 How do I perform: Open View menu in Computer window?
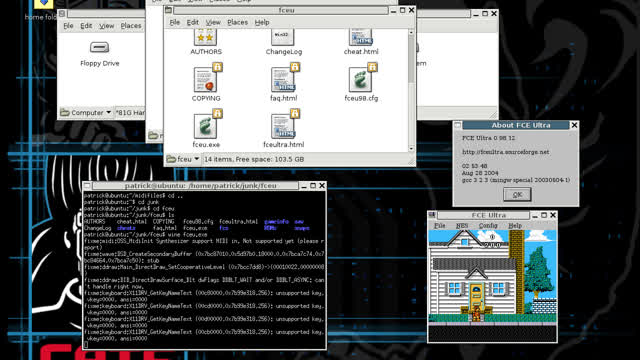[x=107, y=26]
